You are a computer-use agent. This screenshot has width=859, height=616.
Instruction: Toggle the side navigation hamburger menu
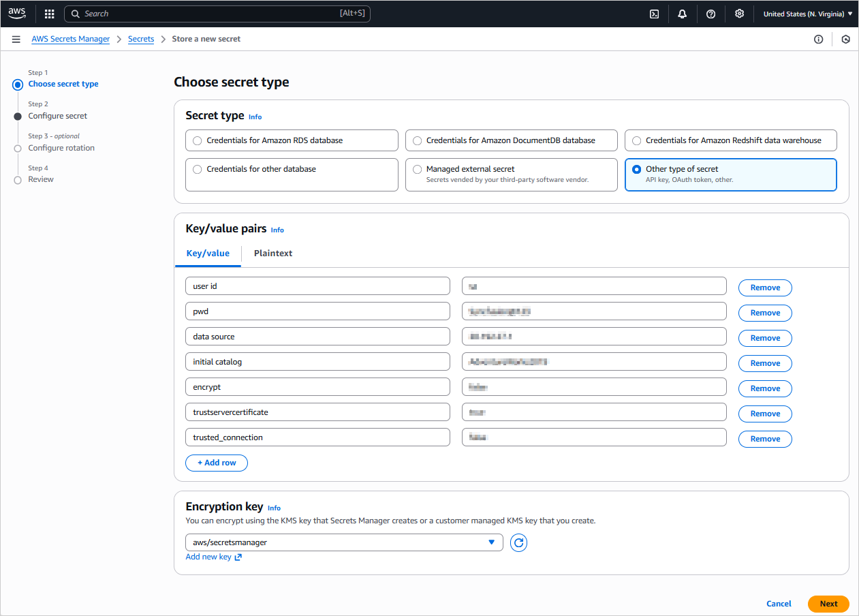point(16,40)
